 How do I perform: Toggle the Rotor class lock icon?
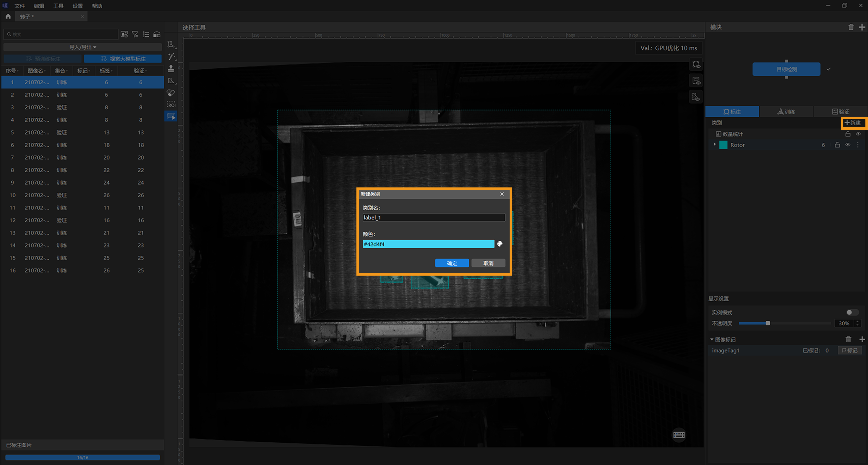click(x=837, y=145)
